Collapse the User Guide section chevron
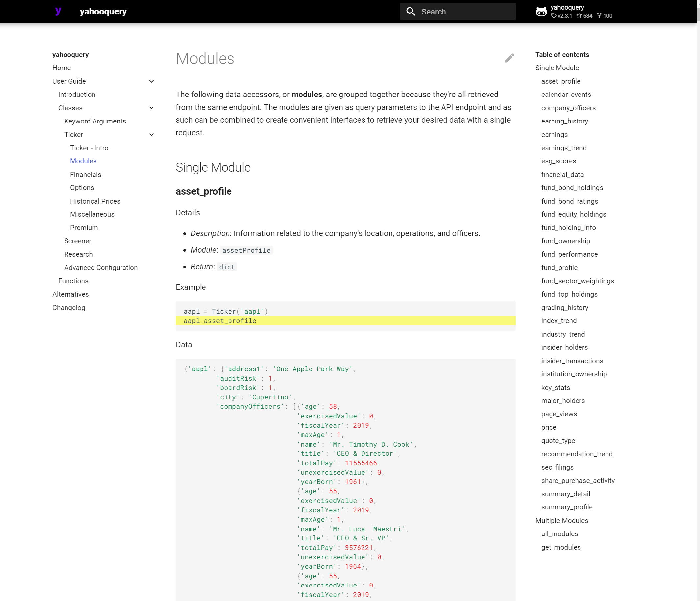700x601 pixels. [x=152, y=81]
